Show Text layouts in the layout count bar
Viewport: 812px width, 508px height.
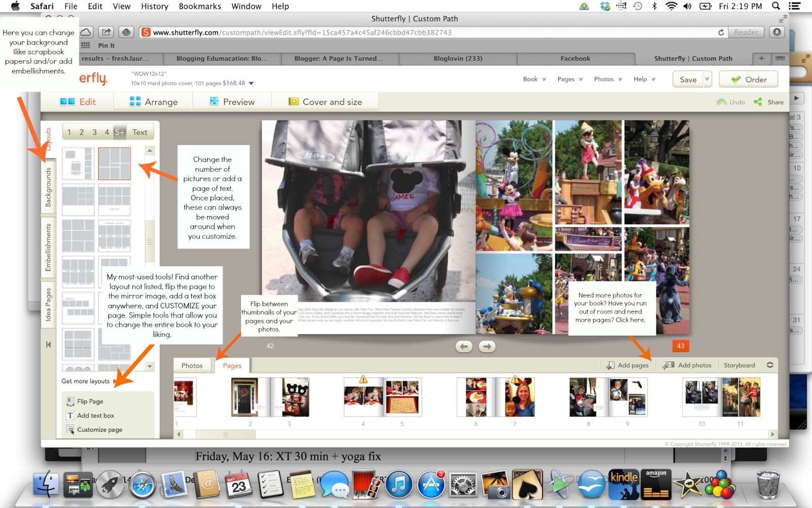coord(140,132)
